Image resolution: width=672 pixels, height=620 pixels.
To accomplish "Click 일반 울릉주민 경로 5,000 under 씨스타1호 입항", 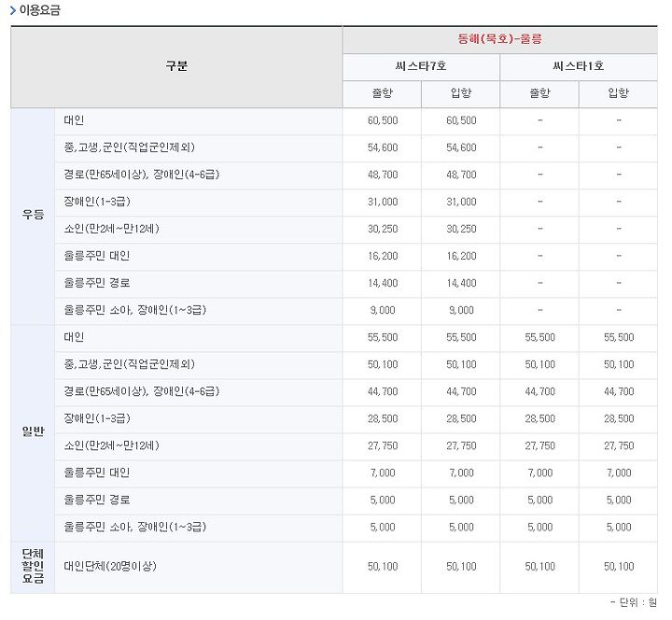I will (619, 500).
